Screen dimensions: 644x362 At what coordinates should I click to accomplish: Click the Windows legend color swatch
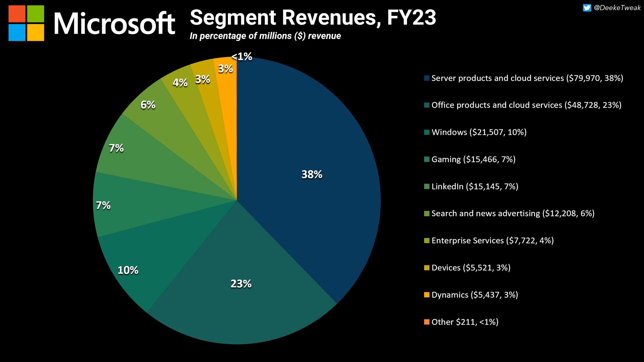(427, 132)
